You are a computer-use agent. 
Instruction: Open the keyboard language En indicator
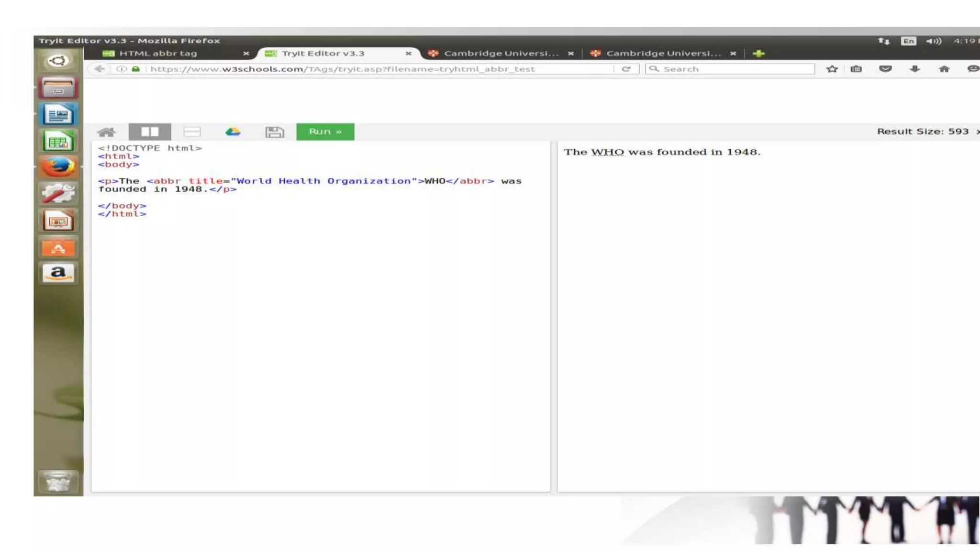pos(908,41)
